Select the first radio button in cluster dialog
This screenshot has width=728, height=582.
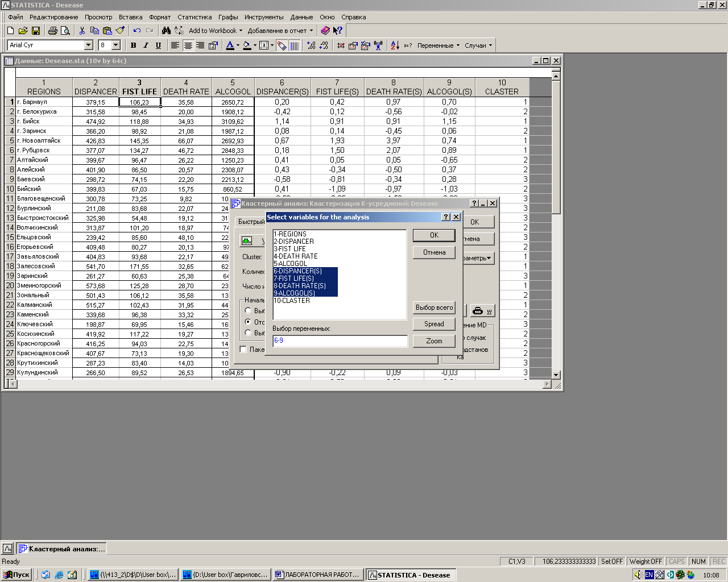(x=248, y=310)
